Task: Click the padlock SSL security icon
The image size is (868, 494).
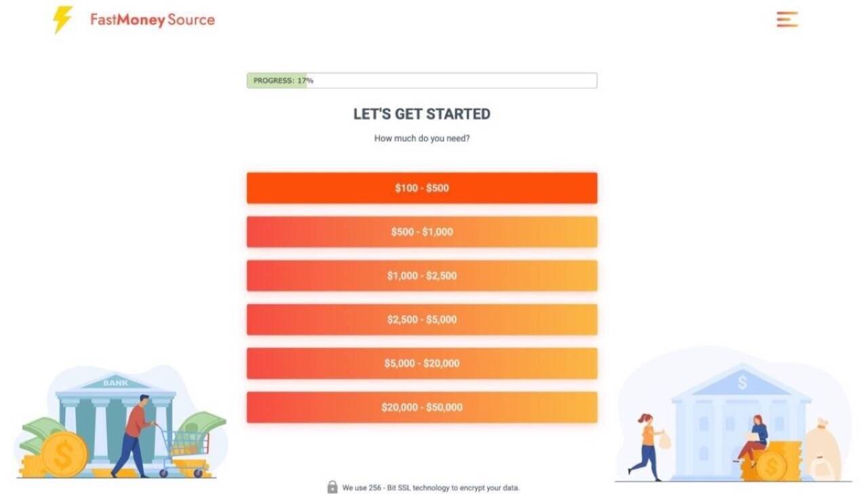Action: pos(332,487)
